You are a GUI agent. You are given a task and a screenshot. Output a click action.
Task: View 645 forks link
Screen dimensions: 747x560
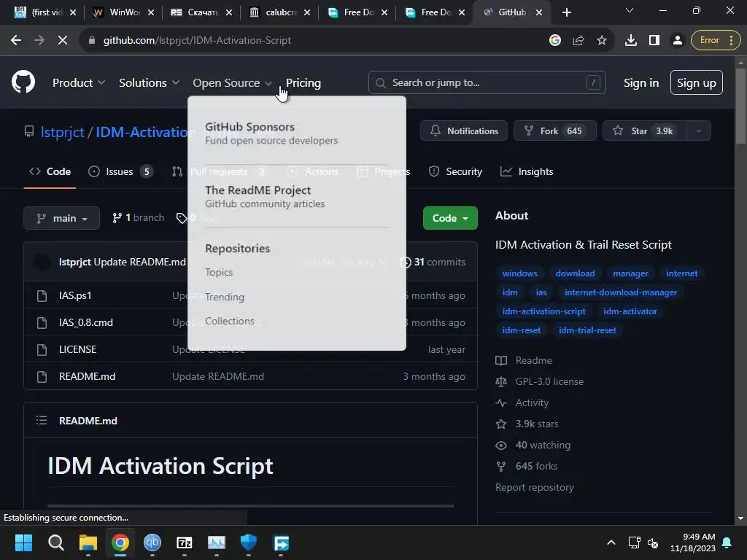pyautogui.click(x=527, y=466)
